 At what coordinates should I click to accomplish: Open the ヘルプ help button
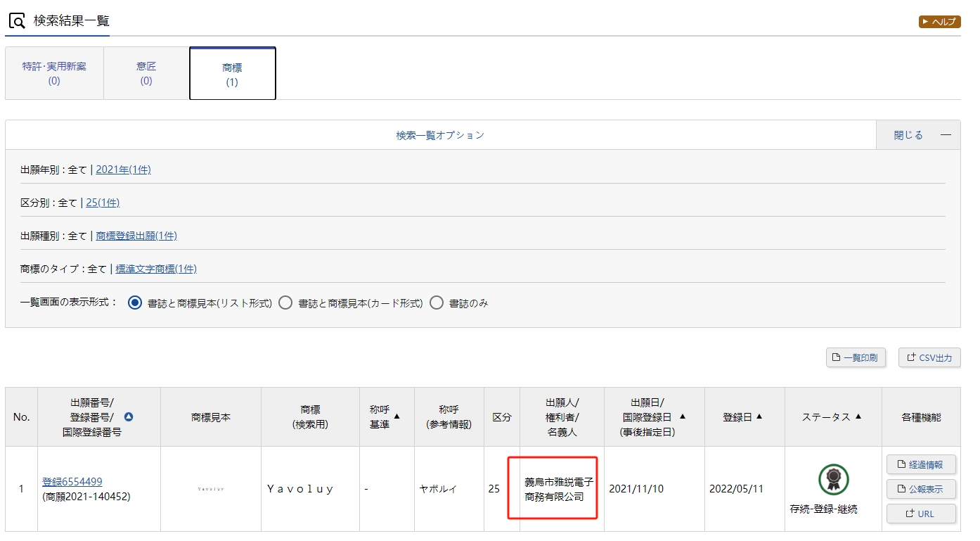939,22
